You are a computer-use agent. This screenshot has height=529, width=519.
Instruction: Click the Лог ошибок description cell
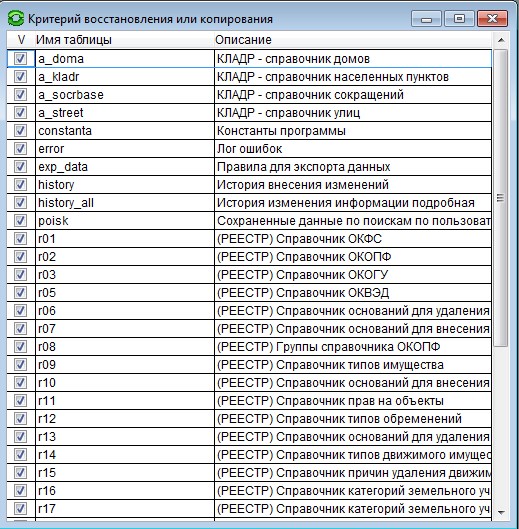[x=353, y=149]
